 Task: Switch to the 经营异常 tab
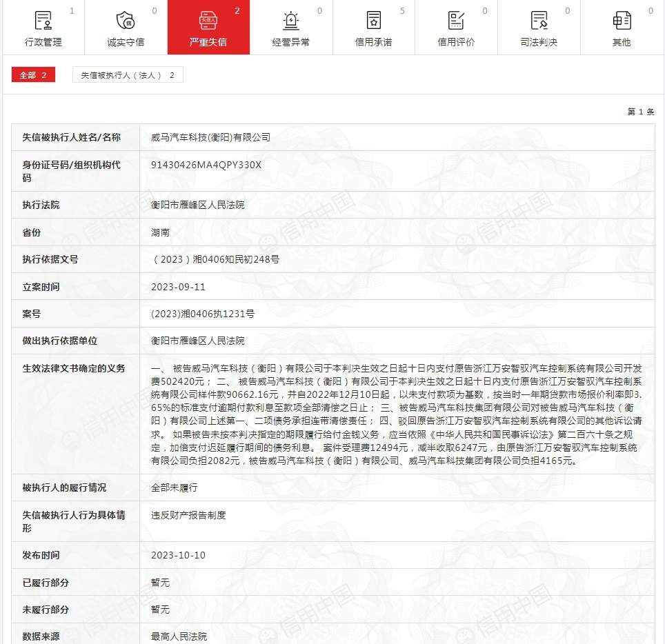tap(291, 42)
